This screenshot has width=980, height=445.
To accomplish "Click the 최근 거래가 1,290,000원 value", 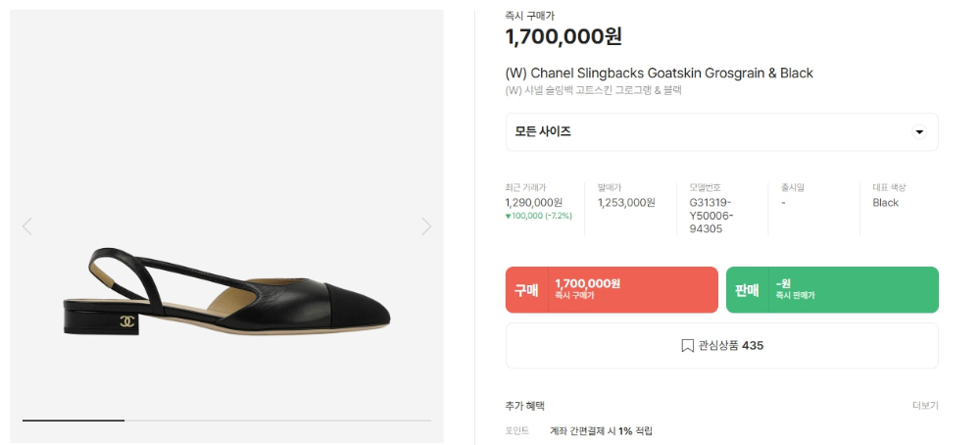I will pyautogui.click(x=534, y=203).
